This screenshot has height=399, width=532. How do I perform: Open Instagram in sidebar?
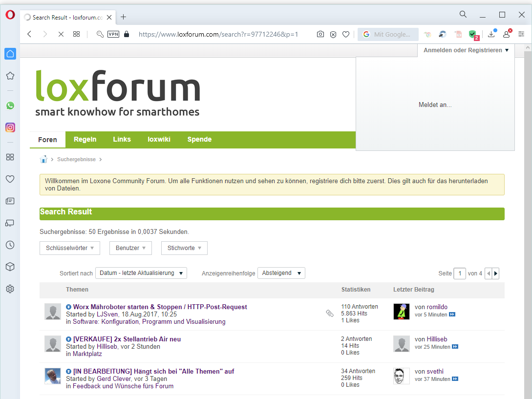[x=10, y=127]
